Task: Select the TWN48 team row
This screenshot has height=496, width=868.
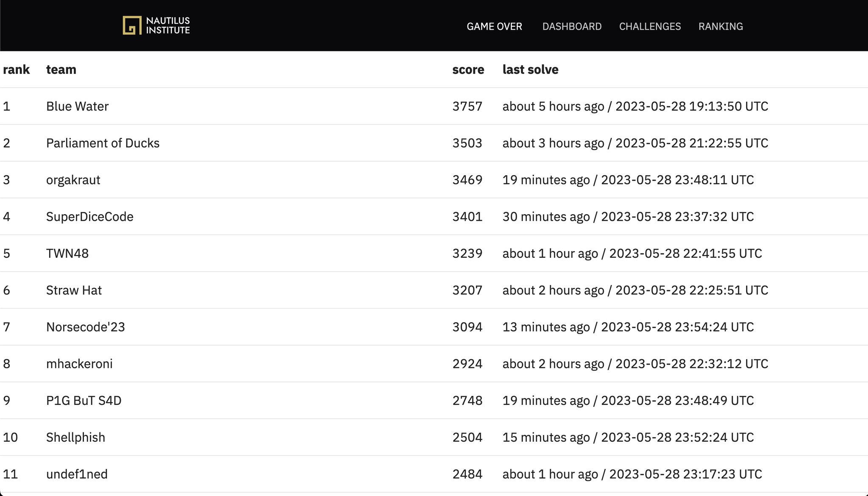Action: (67, 254)
